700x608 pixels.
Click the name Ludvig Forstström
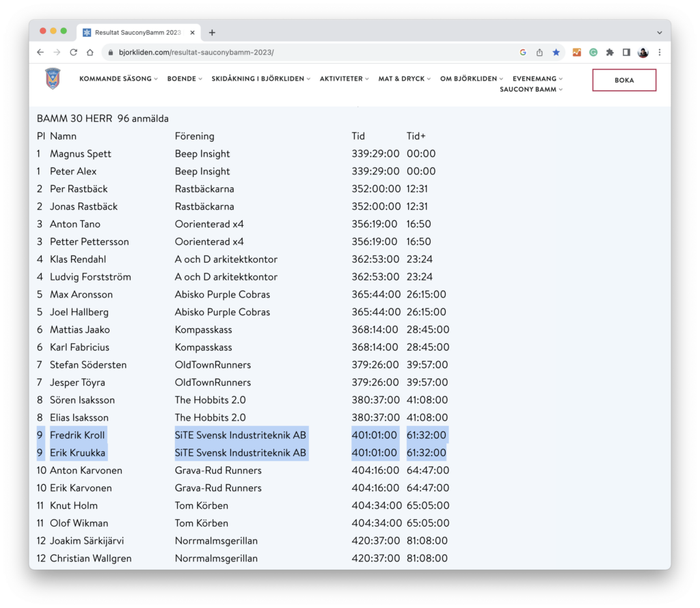pyautogui.click(x=90, y=277)
